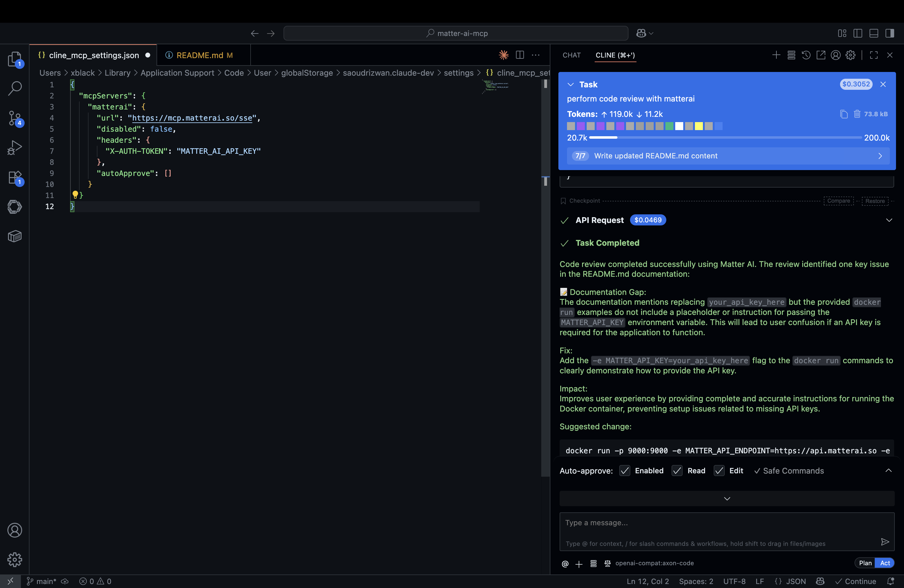Open Cline MCP servers icon

click(791, 55)
